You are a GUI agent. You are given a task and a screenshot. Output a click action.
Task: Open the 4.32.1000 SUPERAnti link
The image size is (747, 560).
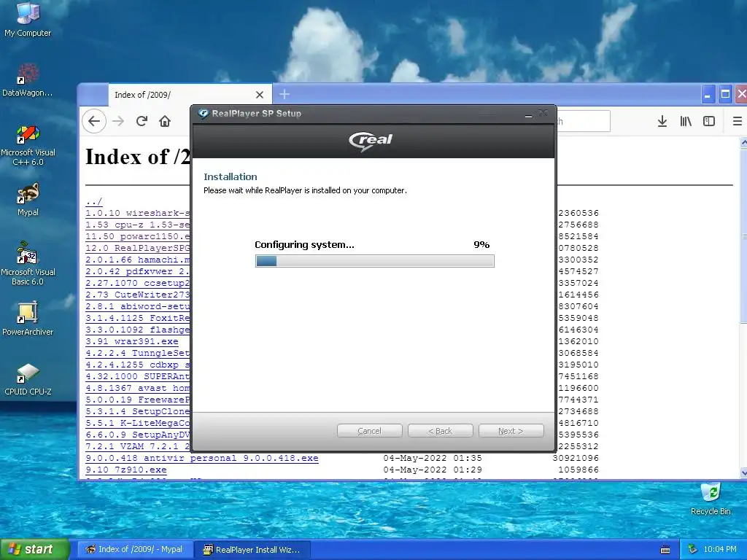coord(138,376)
